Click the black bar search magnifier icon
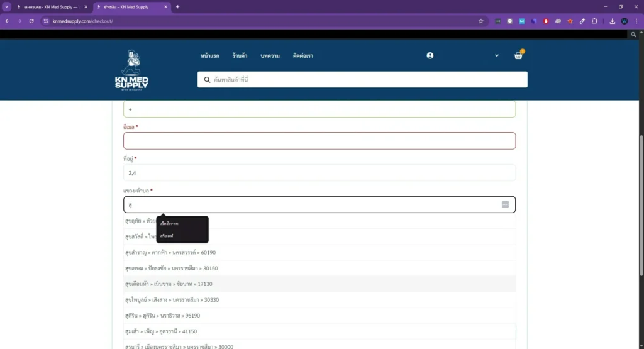Viewport: 644px width, 349px height. (x=633, y=35)
